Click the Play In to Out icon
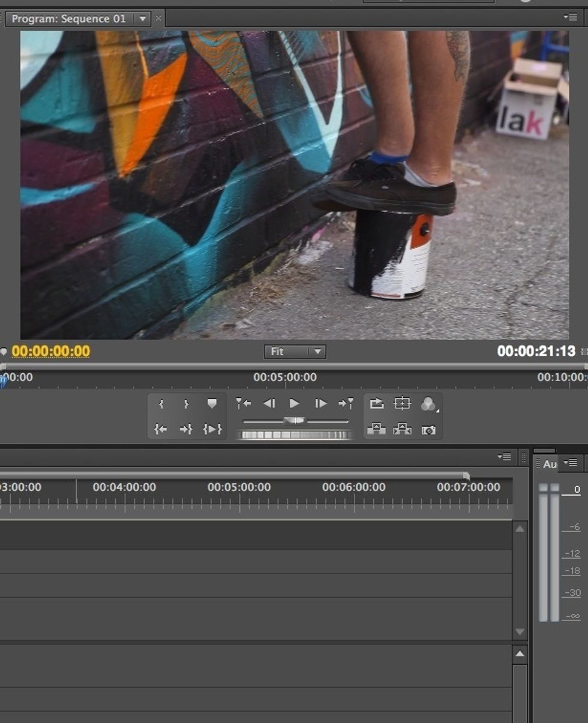This screenshot has height=723, width=588. coord(211,429)
